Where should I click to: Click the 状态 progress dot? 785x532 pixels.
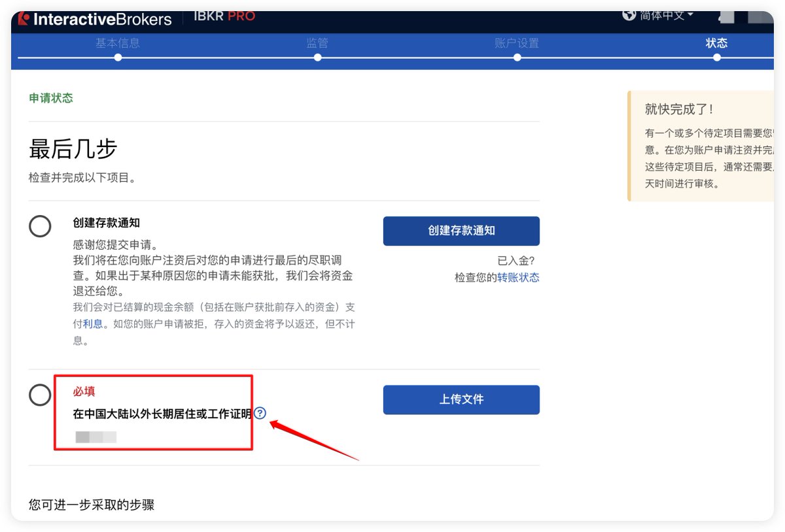pyautogui.click(x=716, y=58)
